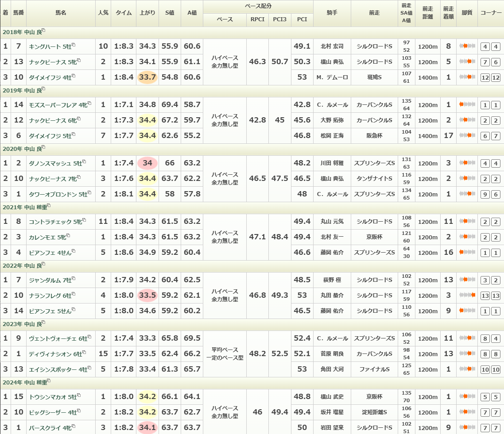The height and width of the screenshot is (434, 504).
Task: Click the タイム column header
Action: point(124,13)
